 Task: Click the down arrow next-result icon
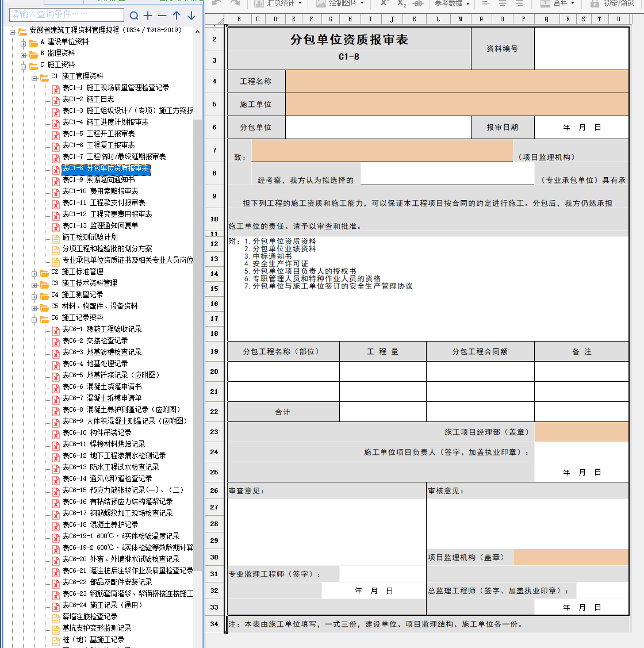[x=191, y=16]
